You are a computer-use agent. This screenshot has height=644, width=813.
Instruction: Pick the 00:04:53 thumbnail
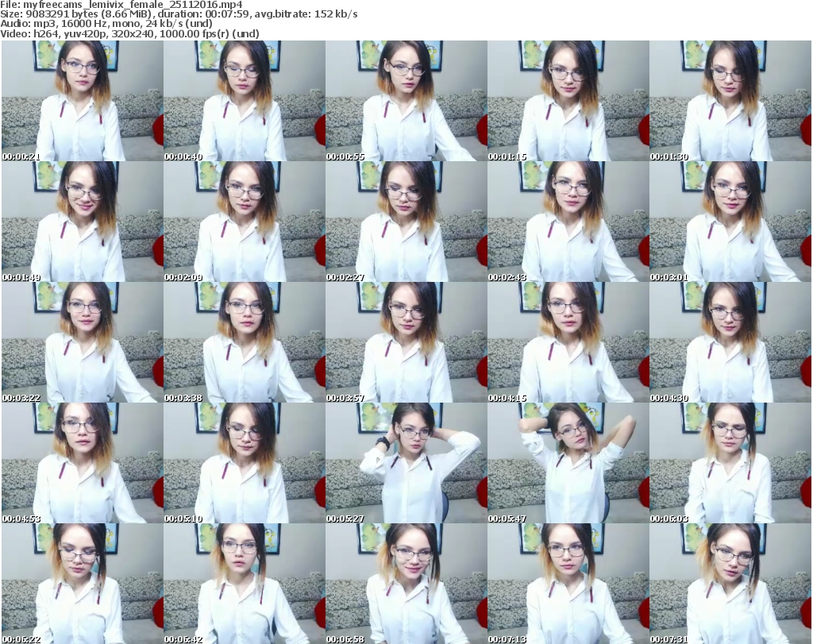point(83,463)
